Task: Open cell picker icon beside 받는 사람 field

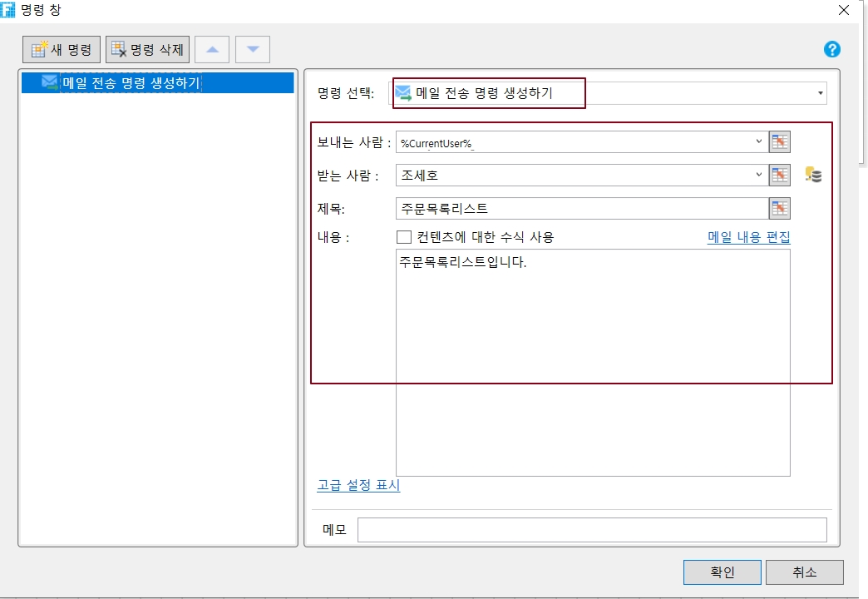Action: pos(779,175)
